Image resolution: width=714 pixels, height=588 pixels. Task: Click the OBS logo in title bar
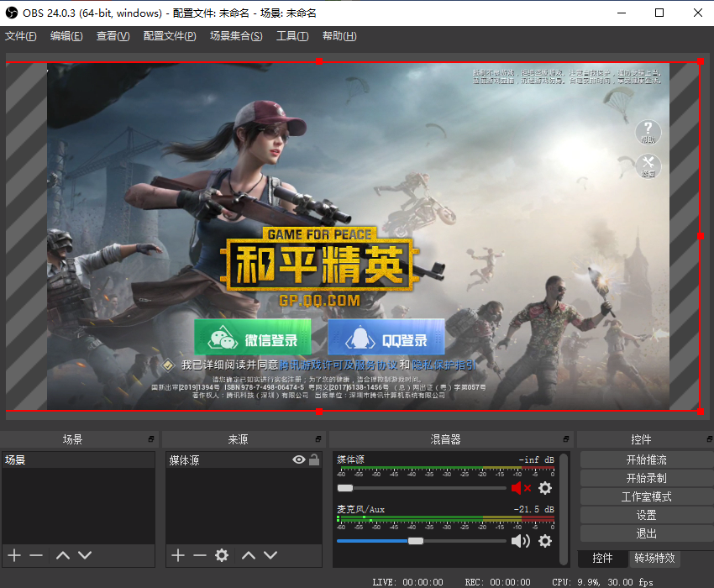click(11, 13)
